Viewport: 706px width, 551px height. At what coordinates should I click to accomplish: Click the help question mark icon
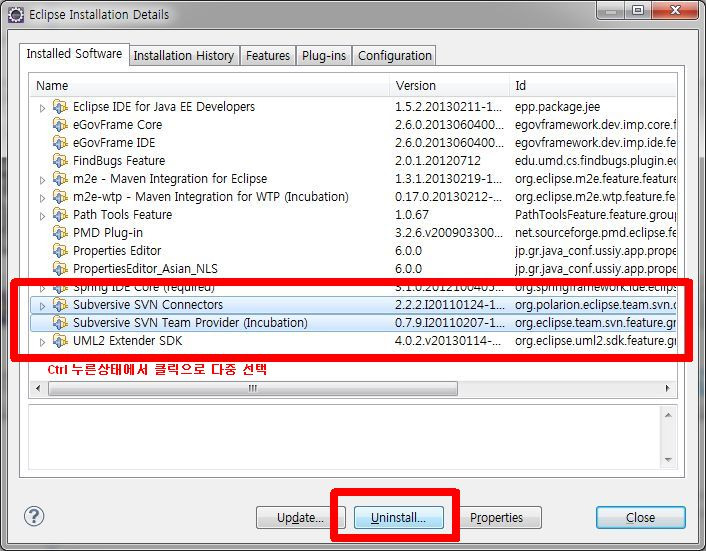(34, 516)
